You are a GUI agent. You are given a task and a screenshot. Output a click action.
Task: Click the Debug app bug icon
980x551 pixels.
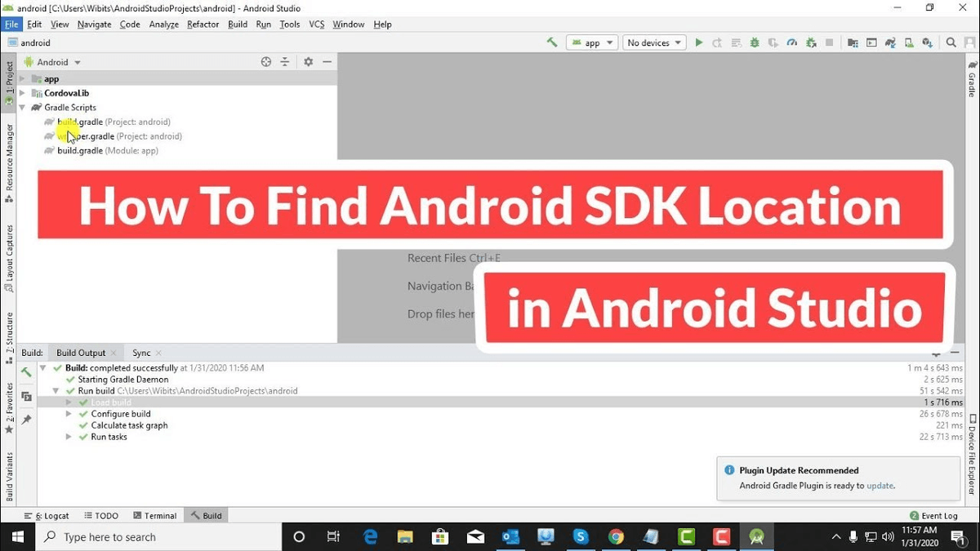click(755, 42)
